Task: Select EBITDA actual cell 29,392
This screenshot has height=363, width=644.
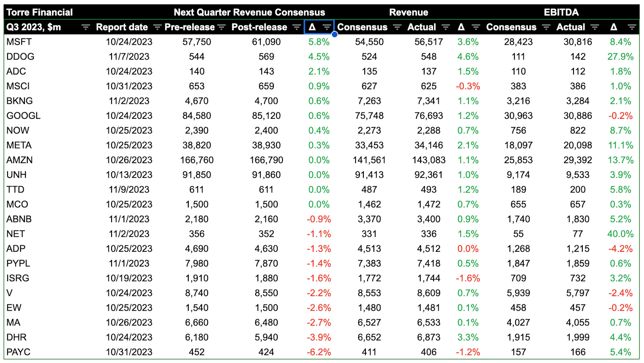Action: (x=578, y=160)
